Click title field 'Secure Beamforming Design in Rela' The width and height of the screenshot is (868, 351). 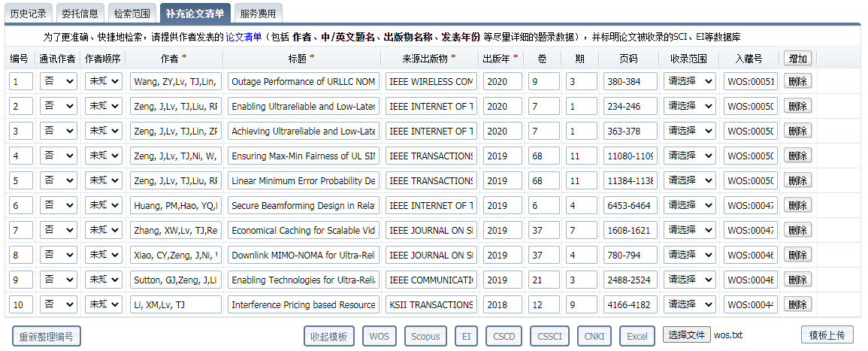(304, 205)
